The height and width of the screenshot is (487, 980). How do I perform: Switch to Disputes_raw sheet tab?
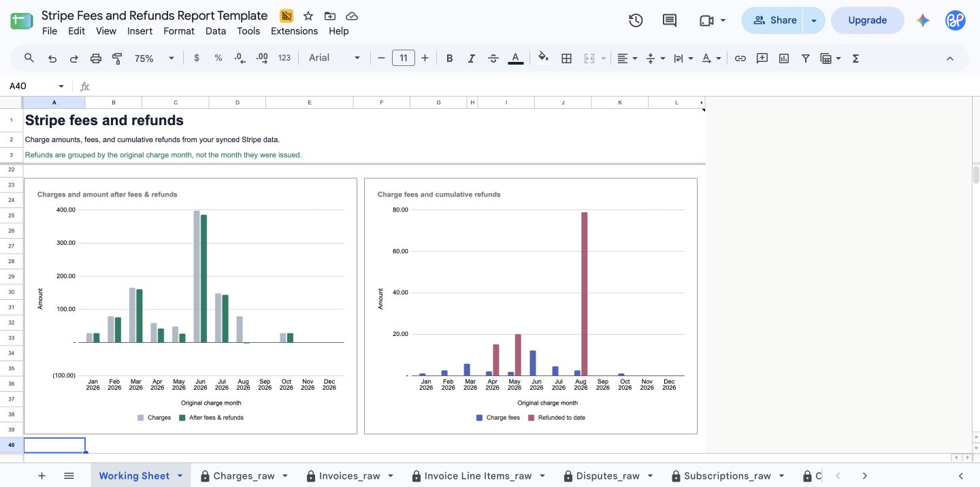click(x=608, y=476)
